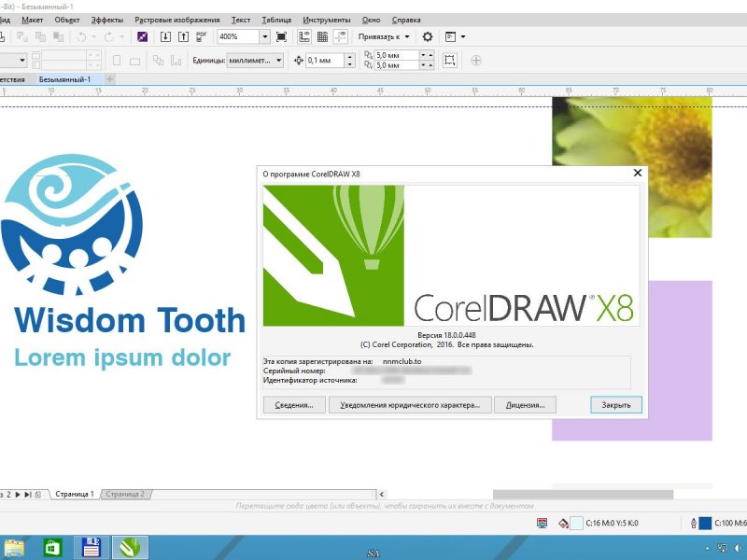Image resolution: width=747 pixels, height=560 pixels.
Task: Open the zoom level dropdown arrow
Action: coord(265,36)
